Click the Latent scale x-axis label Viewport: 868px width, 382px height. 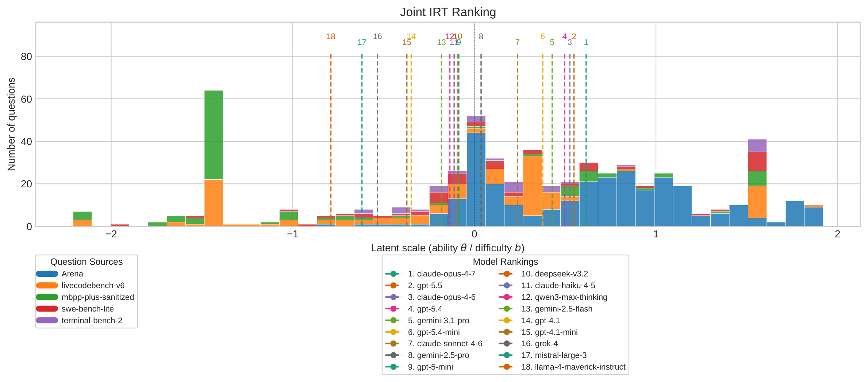[x=448, y=248]
